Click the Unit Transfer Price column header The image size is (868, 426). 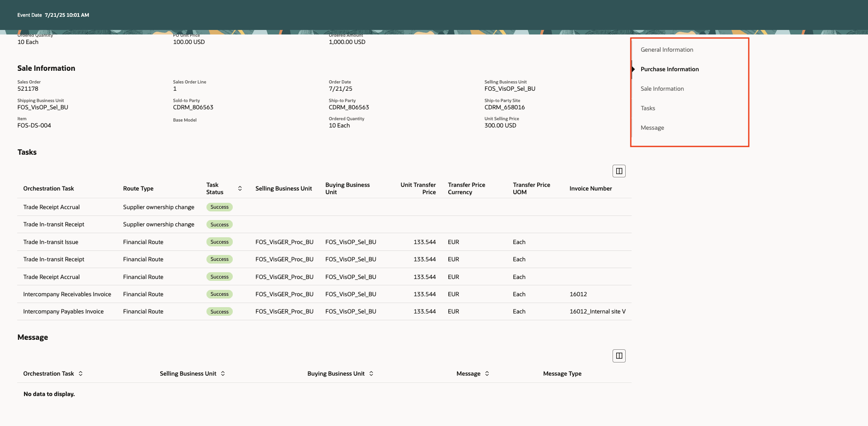click(x=418, y=189)
